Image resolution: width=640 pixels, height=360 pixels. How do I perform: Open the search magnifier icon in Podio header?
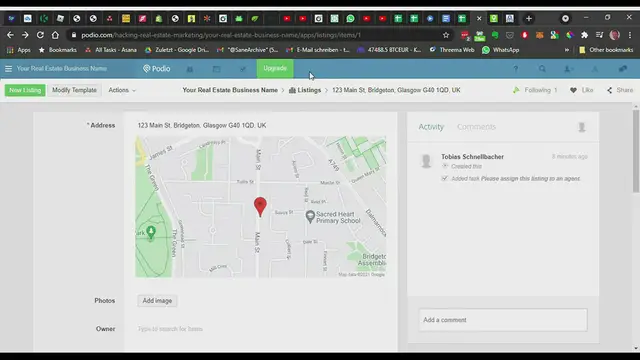[542, 69]
